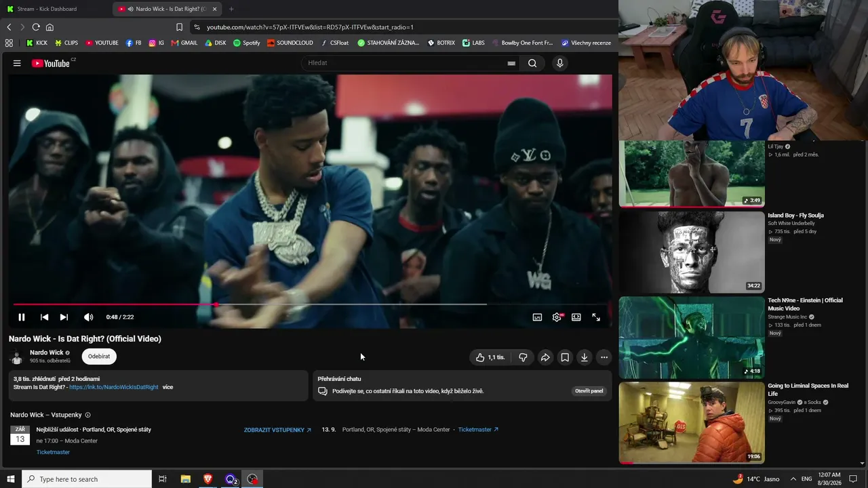The image size is (868, 488).
Task: Open the Spotify bookmark
Action: point(247,43)
